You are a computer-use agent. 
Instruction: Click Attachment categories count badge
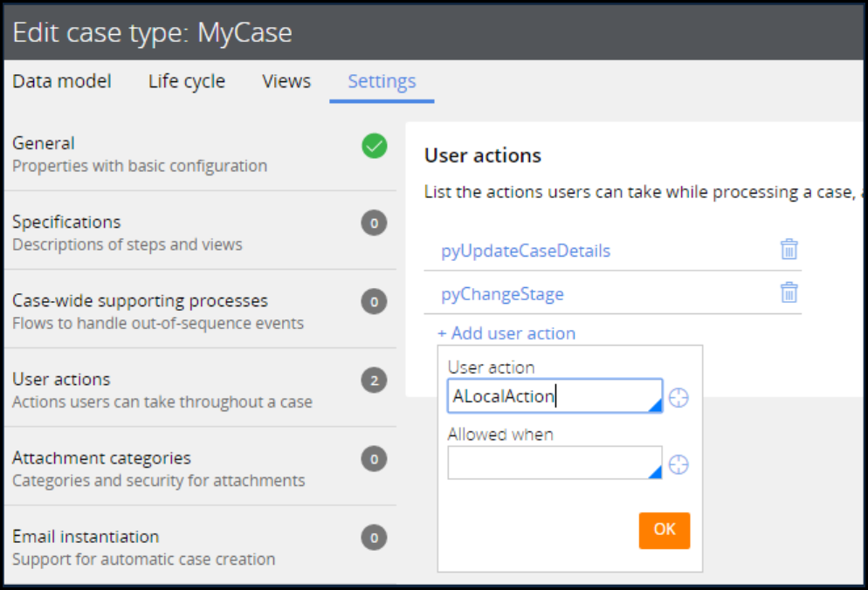point(374,459)
